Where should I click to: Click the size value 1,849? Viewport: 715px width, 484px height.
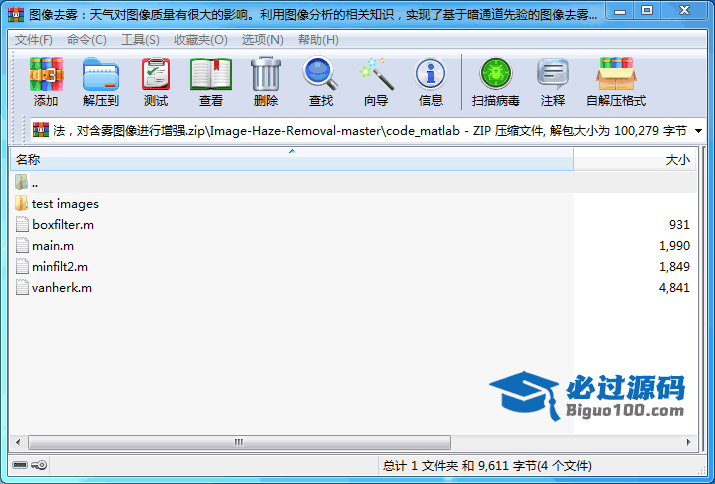tap(674, 266)
